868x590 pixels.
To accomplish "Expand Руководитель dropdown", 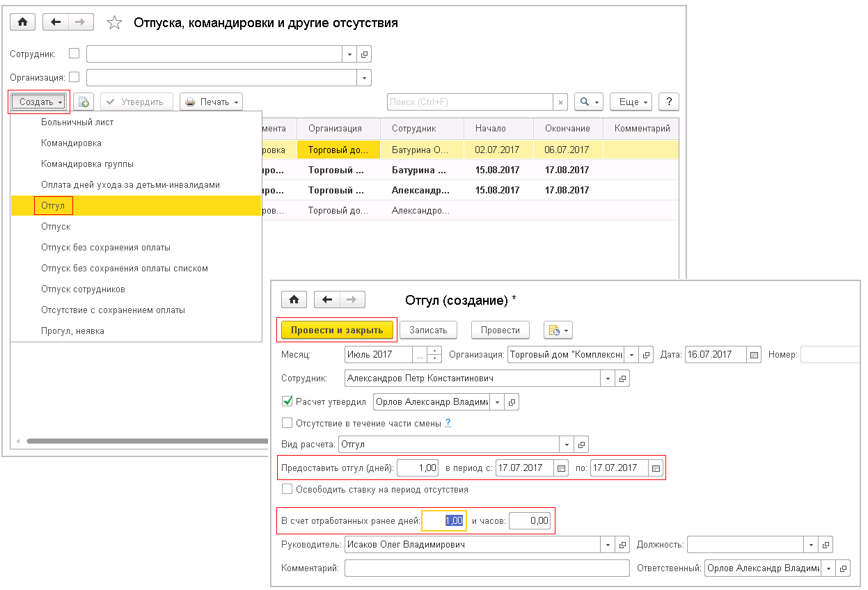I will (608, 544).
